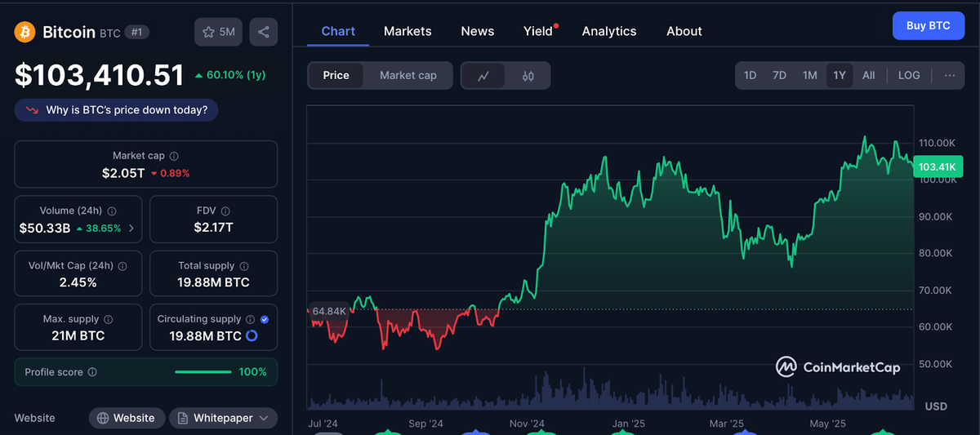Viewport: 980px width, 435px height.
Task: Open 'Why is BTC's price down today?'
Action: click(116, 110)
